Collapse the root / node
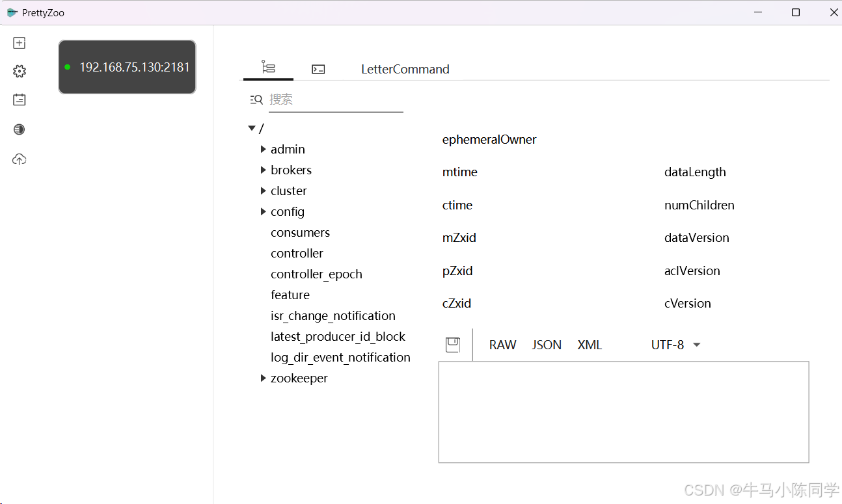This screenshot has height=504, width=842. coord(252,128)
